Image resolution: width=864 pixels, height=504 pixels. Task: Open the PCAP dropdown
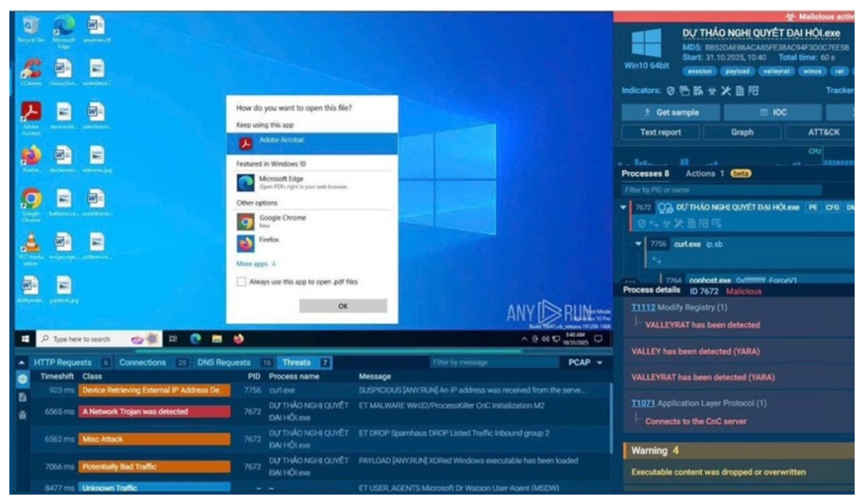click(585, 362)
